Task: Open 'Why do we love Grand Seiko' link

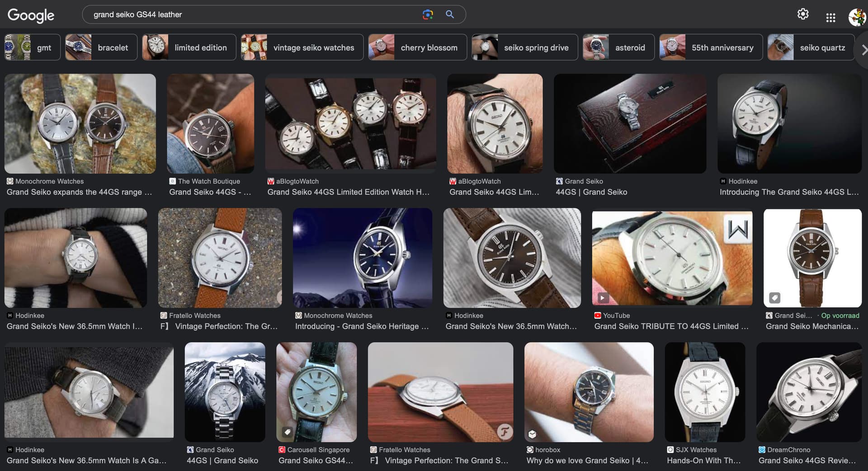Action: (x=587, y=461)
